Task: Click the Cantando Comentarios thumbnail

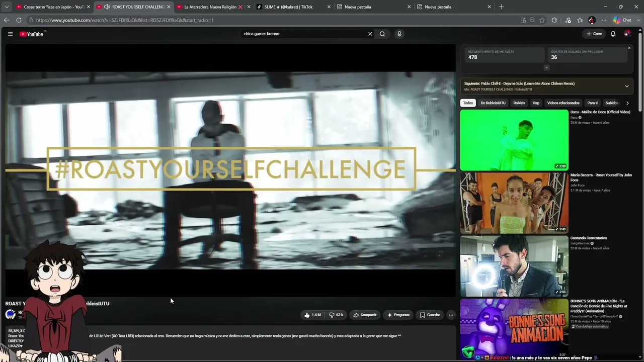Action: pos(514,266)
